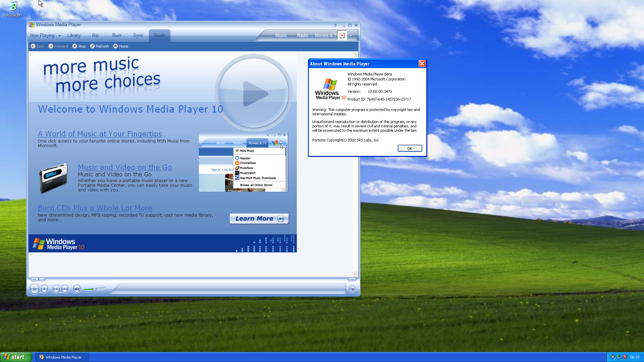The height and width of the screenshot is (362, 644).
Task: Click 'Welcome to Windows Media Player 10' heading
Action: [x=130, y=109]
